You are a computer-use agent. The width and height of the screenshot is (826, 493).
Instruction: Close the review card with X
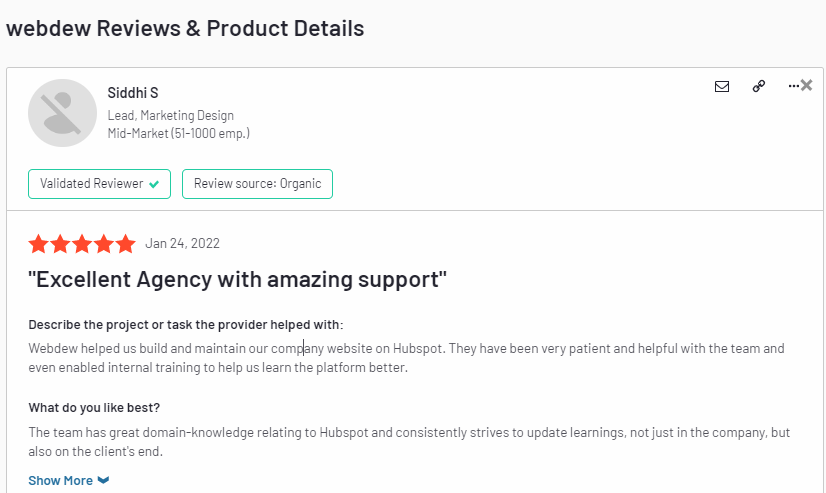807,86
